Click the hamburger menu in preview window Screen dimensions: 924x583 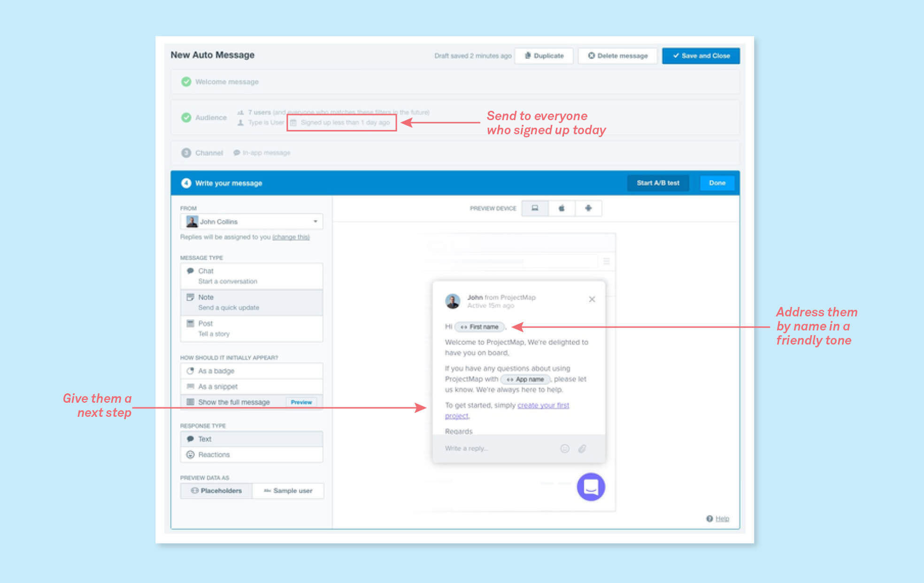pos(606,261)
